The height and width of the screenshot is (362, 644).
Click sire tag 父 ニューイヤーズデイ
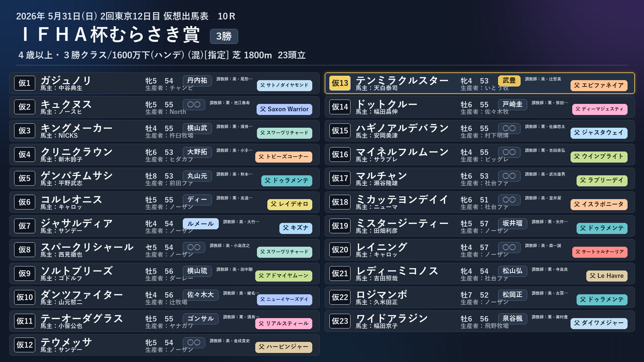pyautogui.click(x=284, y=300)
